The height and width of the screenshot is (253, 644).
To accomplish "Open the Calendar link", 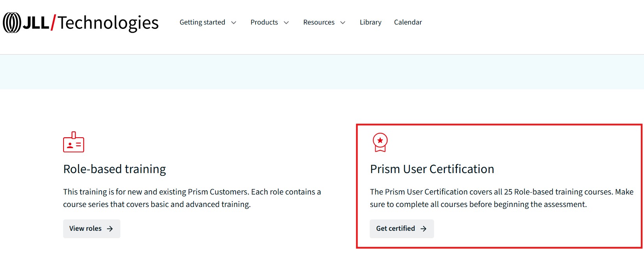I will click(x=408, y=22).
